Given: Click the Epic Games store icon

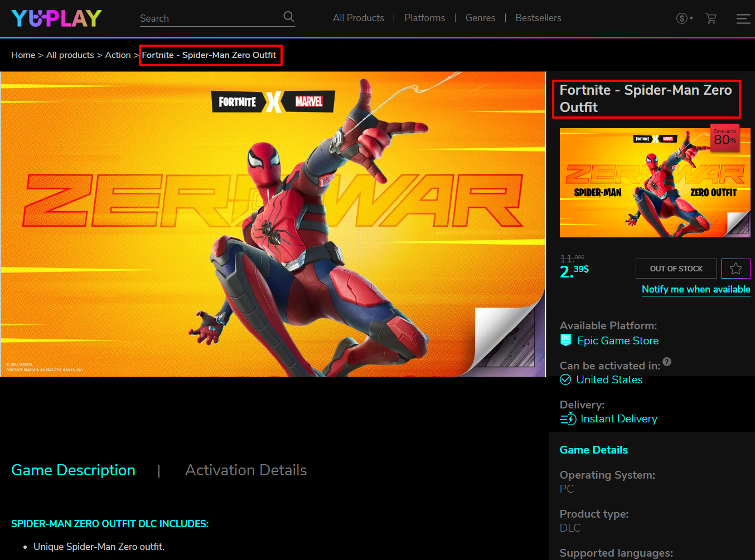Looking at the screenshot, I should (565, 340).
